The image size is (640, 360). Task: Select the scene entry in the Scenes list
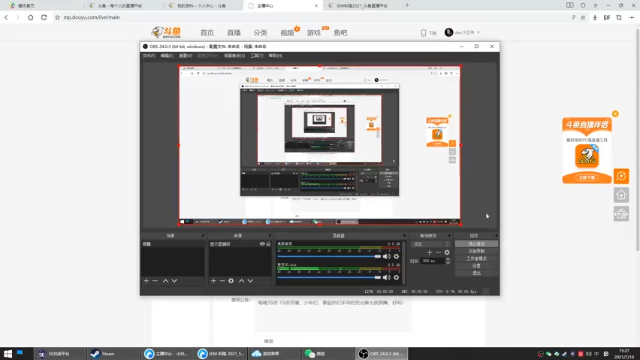pos(172,244)
